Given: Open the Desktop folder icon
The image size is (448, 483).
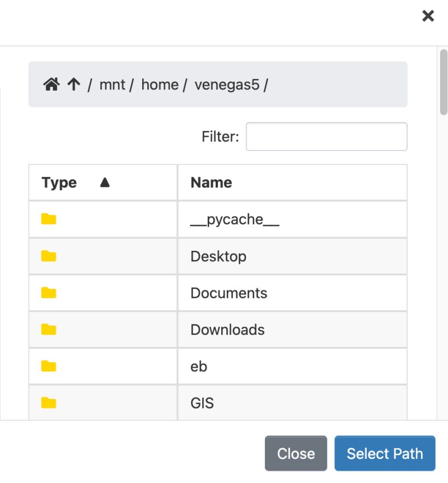Looking at the screenshot, I should point(49,255).
